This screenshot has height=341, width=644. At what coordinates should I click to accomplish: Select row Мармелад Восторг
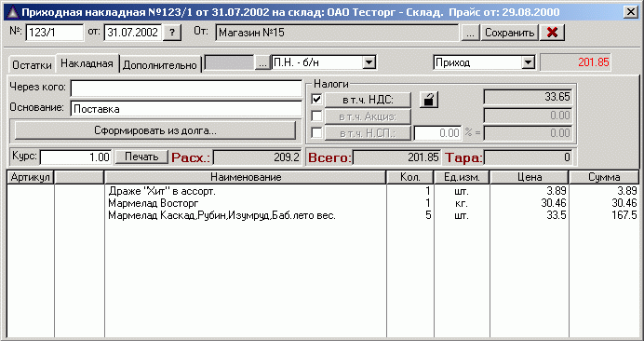point(323,203)
